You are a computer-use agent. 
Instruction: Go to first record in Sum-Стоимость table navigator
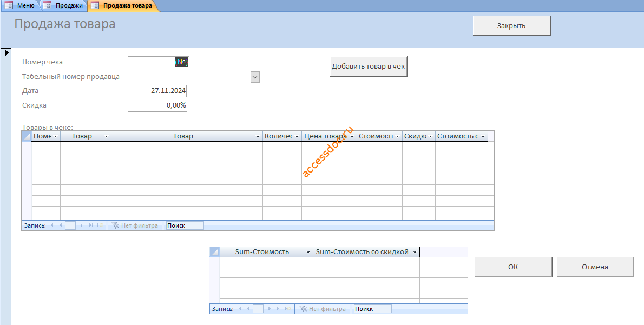(x=239, y=309)
